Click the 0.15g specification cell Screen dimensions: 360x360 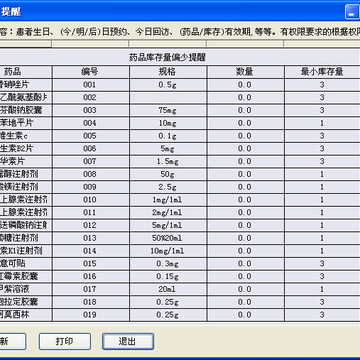point(168,276)
